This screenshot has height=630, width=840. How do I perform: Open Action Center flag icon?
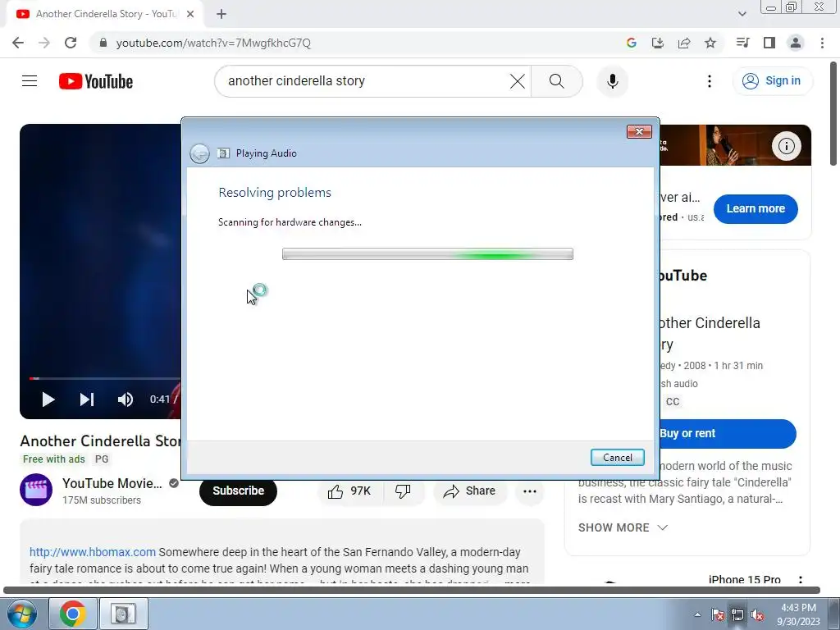coord(717,615)
